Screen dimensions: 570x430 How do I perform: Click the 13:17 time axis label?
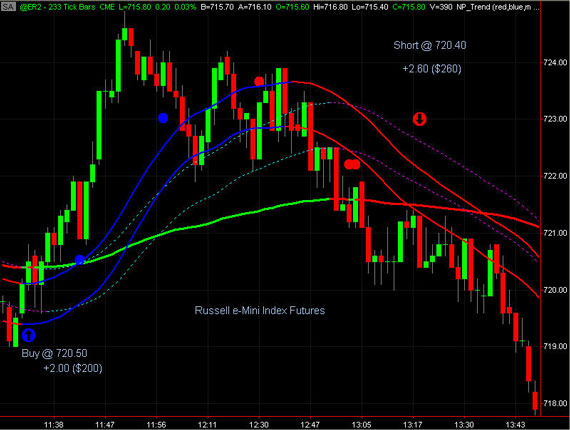[x=413, y=425]
